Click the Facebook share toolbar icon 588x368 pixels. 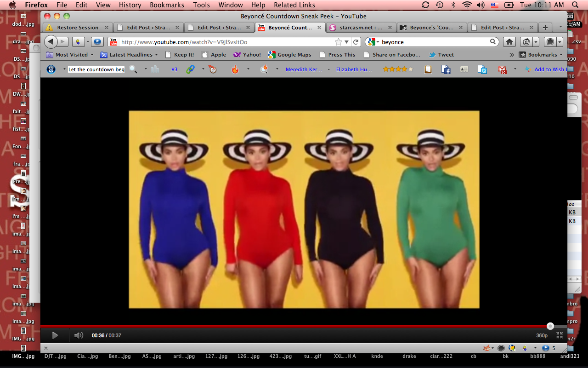(446, 69)
